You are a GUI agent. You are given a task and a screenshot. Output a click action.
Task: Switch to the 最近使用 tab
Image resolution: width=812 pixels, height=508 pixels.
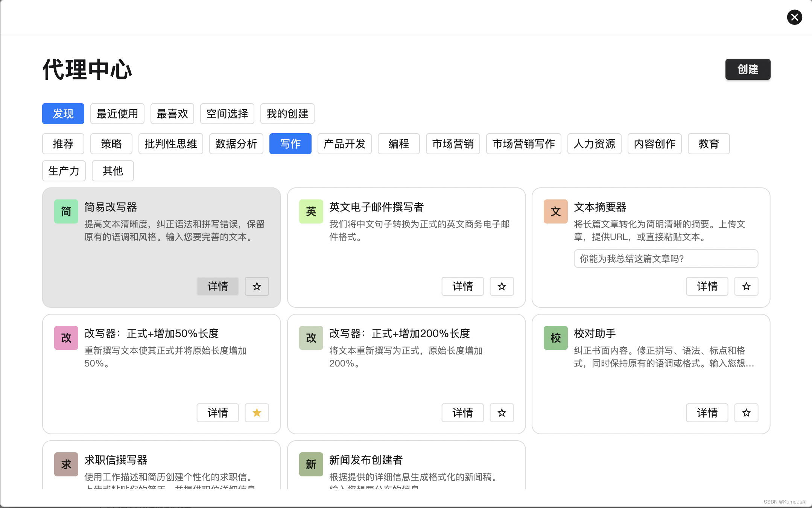(117, 114)
